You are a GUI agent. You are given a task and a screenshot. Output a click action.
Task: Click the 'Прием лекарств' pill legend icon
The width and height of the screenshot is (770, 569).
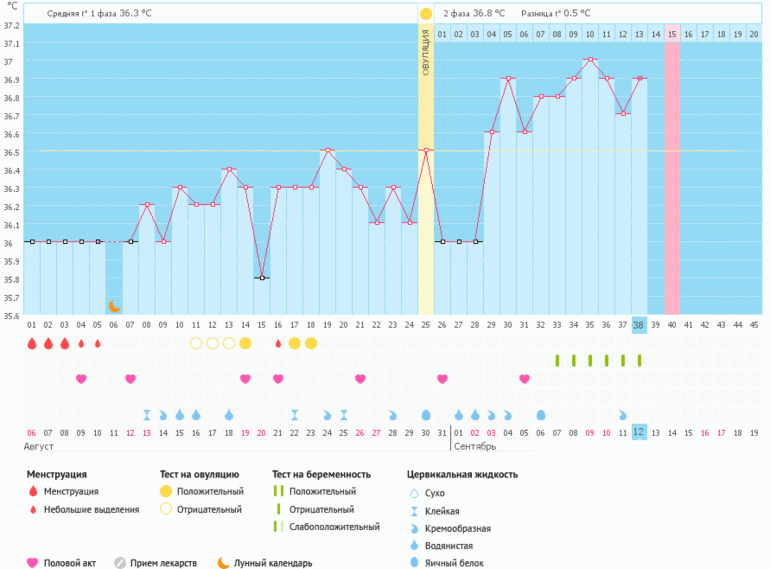[120, 563]
